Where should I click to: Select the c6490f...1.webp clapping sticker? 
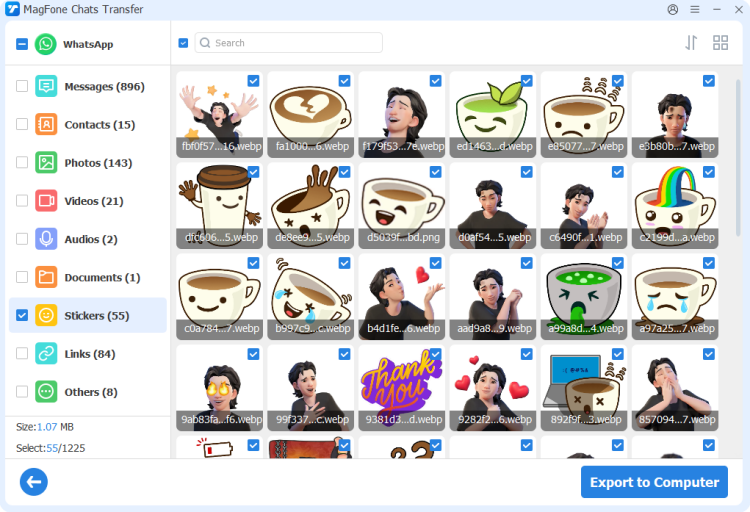pos(584,206)
